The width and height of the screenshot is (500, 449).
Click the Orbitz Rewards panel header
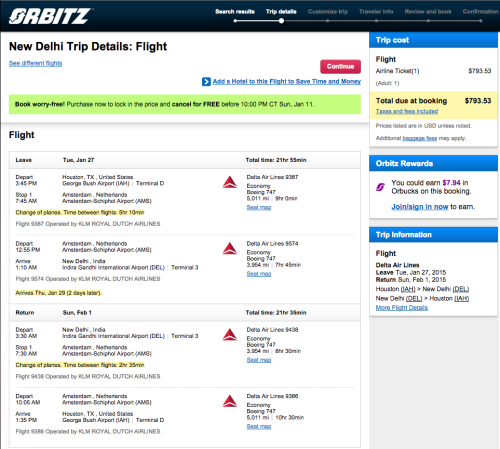point(433,163)
